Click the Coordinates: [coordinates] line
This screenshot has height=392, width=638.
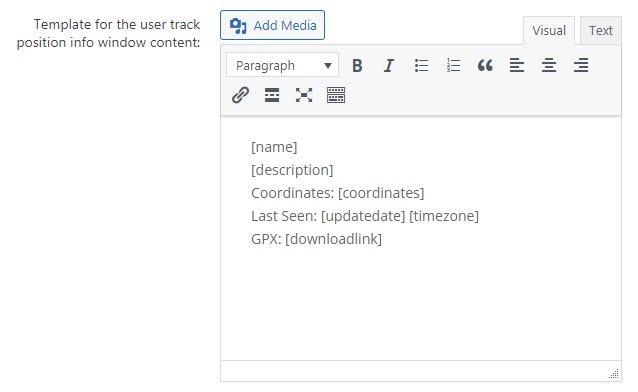[338, 193]
